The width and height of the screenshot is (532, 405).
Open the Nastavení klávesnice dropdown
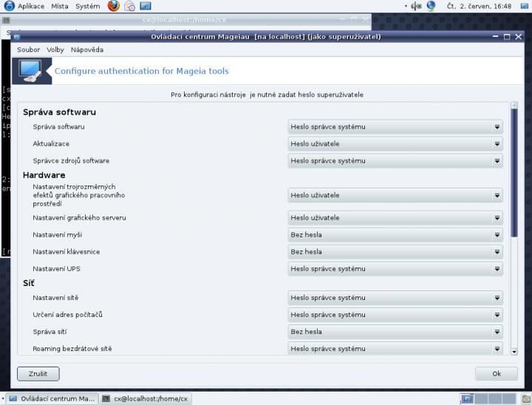tap(395, 251)
